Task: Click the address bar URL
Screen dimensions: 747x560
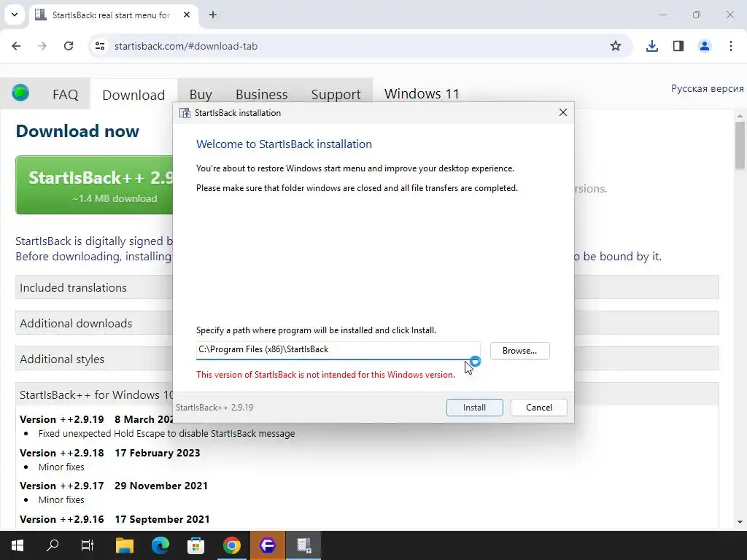Action: [x=186, y=46]
